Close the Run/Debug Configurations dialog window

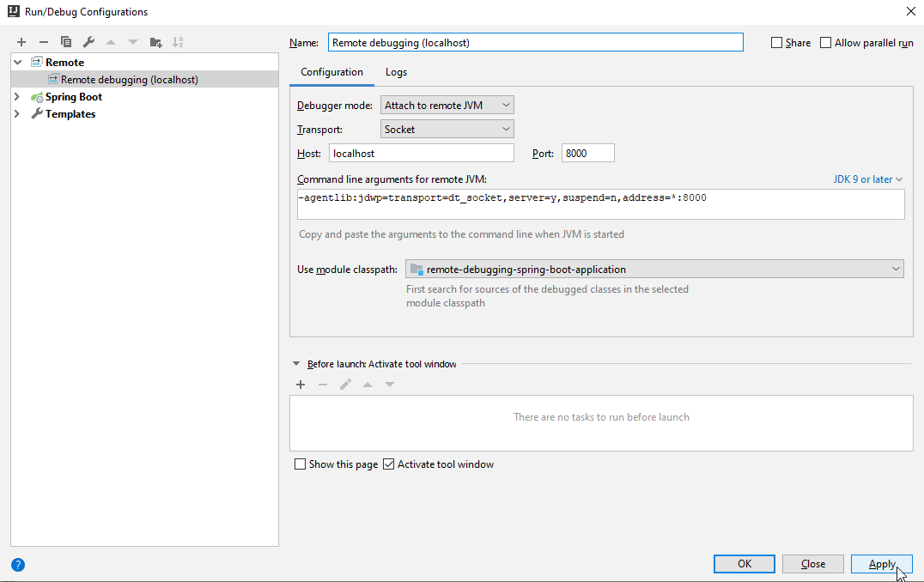click(910, 11)
